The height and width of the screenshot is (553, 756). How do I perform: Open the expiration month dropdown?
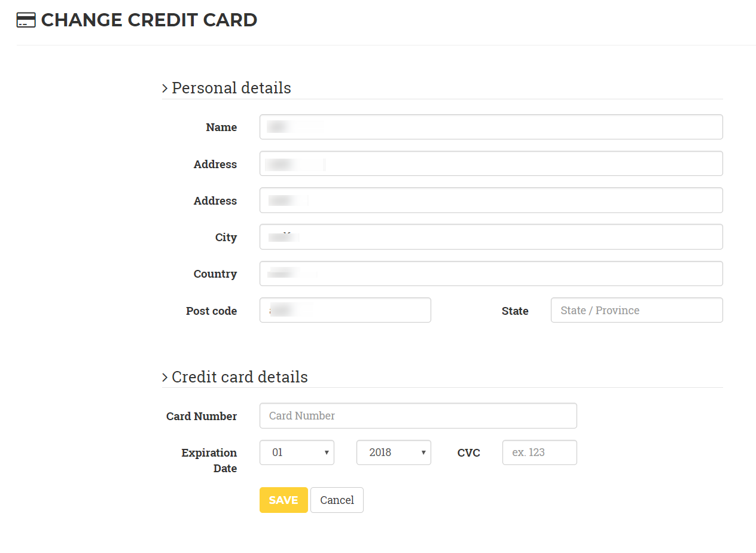pos(297,452)
